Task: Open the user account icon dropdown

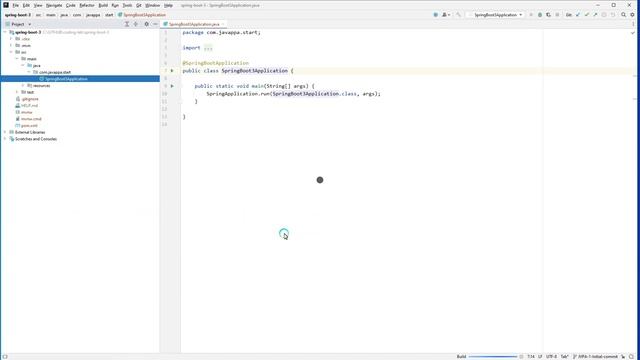Action: click(446, 15)
